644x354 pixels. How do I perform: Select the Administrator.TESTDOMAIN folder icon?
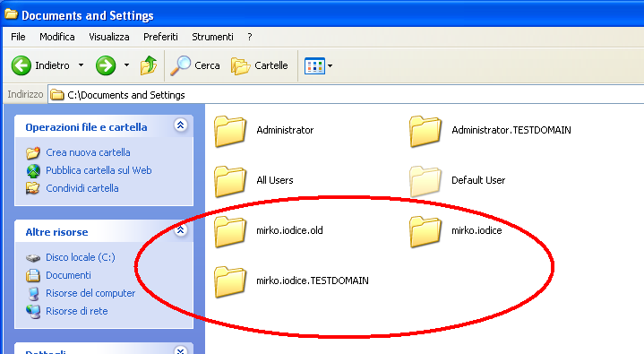pyautogui.click(x=425, y=131)
